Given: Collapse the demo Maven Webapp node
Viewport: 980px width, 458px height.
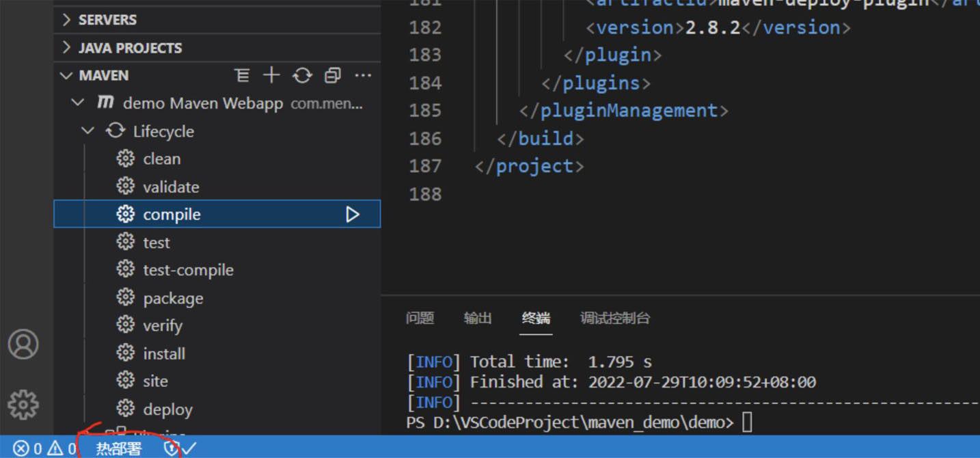Looking at the screenshot, I should (79, 103).
